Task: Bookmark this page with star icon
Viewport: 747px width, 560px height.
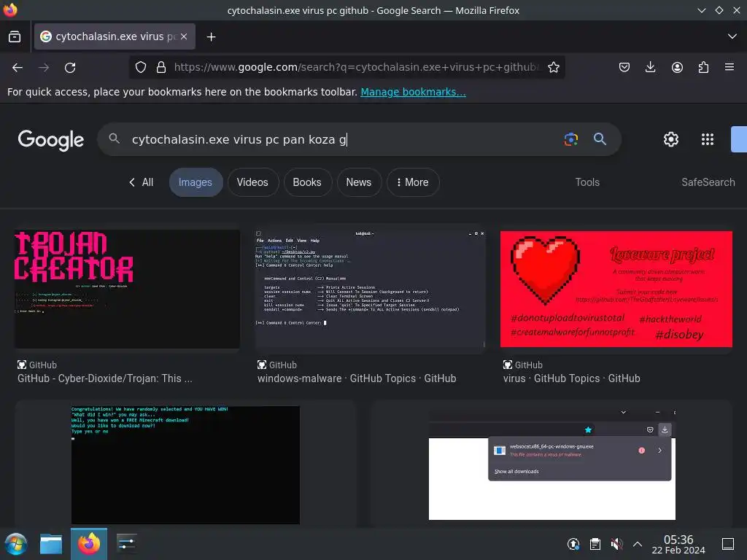Action: tap(554, 67)
